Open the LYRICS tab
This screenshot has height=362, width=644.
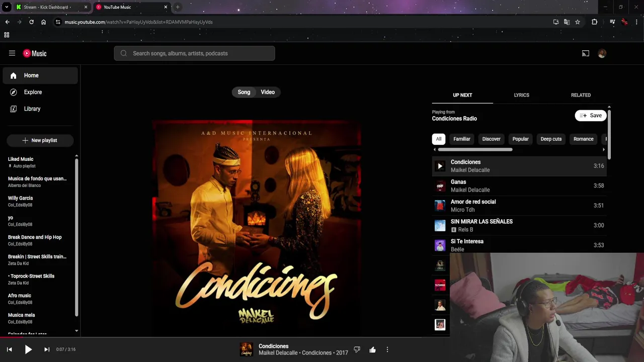coord(522,95)
